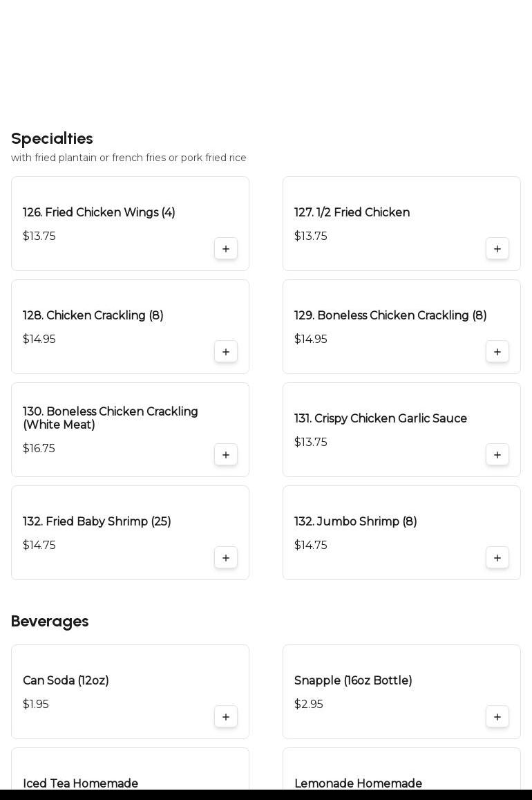Click the Beverages section heading
Screen dimensions: 532x800
tap(50, 622)
